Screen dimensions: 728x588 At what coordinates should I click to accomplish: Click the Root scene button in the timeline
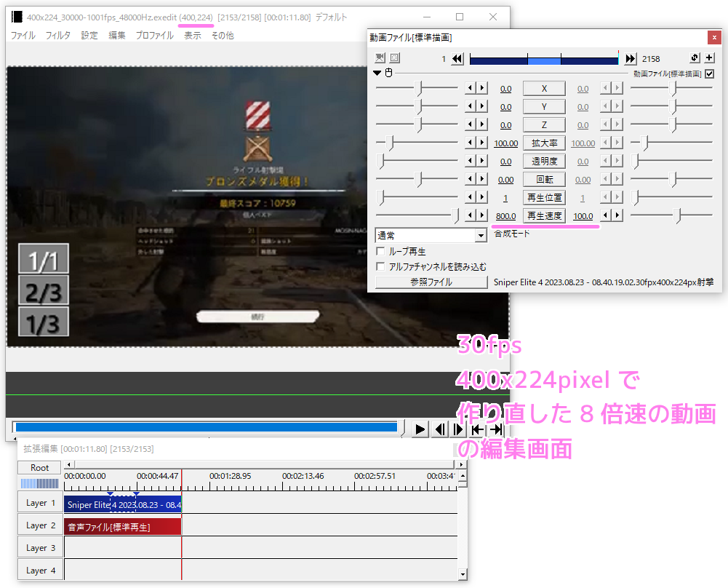click(39, 467)
